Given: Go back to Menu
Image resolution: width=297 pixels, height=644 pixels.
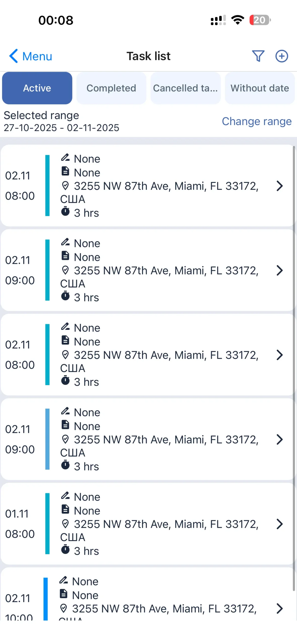Looking at the screenshot, I should tap(37, 56).
